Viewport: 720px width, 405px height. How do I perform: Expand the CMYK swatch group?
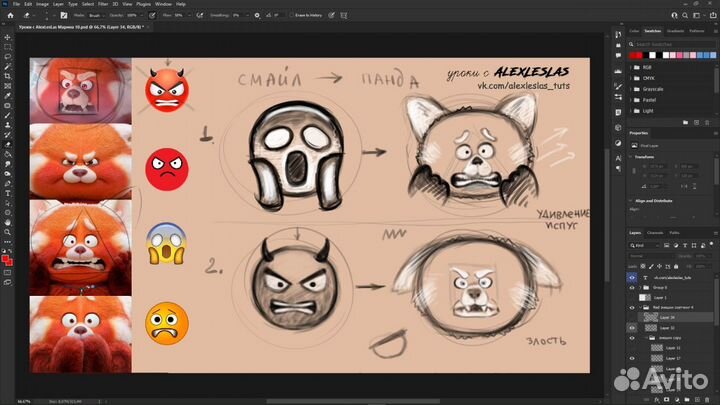click(630, 78)
